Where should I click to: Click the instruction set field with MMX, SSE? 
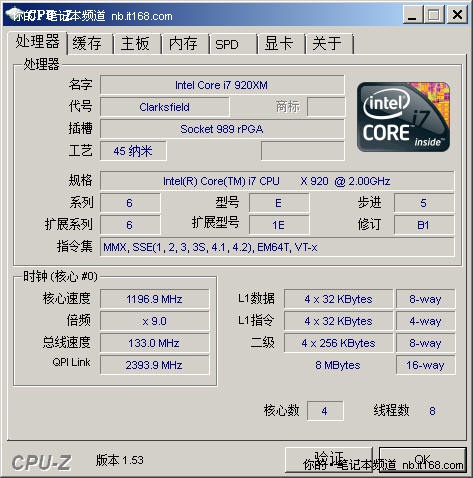pyautogui.click(x=277, y=247)
